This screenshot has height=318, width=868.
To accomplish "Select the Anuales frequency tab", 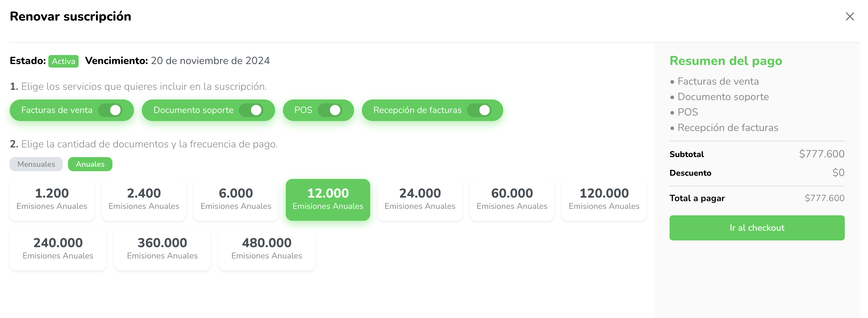I will pos(90,164).
